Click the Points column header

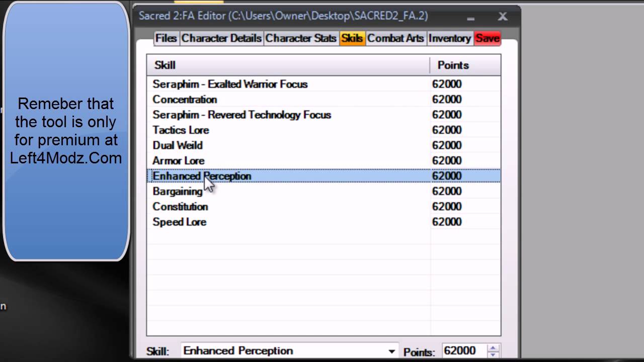(465, 65)
